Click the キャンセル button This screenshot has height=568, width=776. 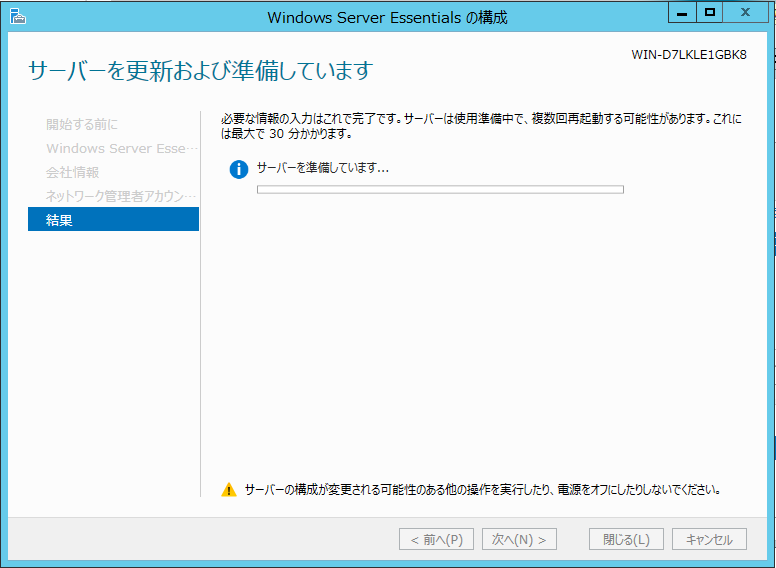pos(709,539)
